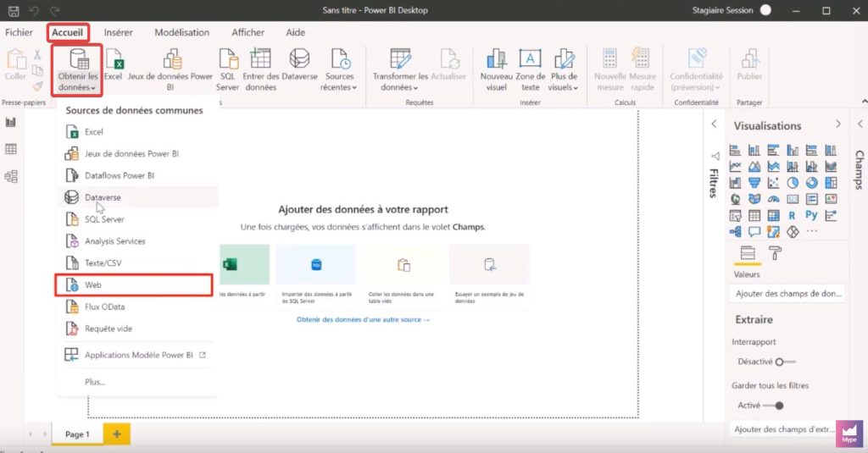Switch to Report view in left sidebar
The image size is (868, 453).
[x=11, y=122]
